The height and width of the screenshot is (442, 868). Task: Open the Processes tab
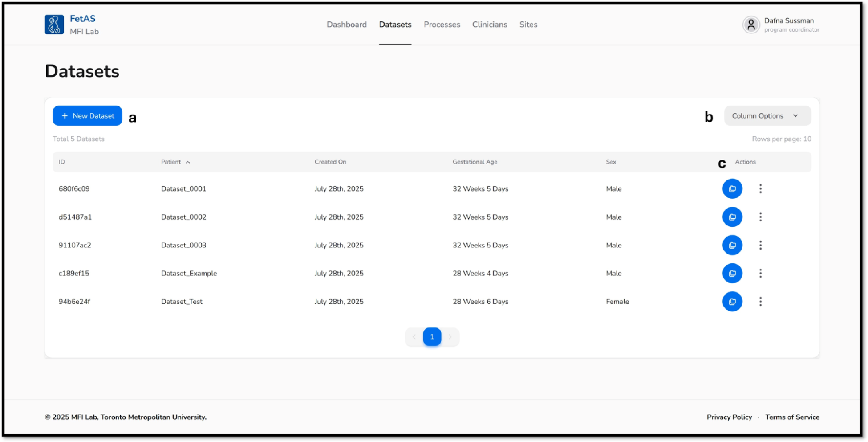click(442, 25)
